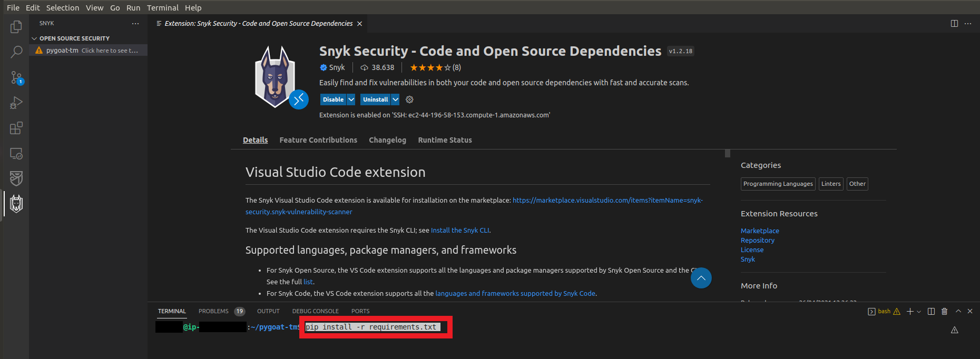Open the Selection menu
The image size is (980, 359).
(63, 7)
